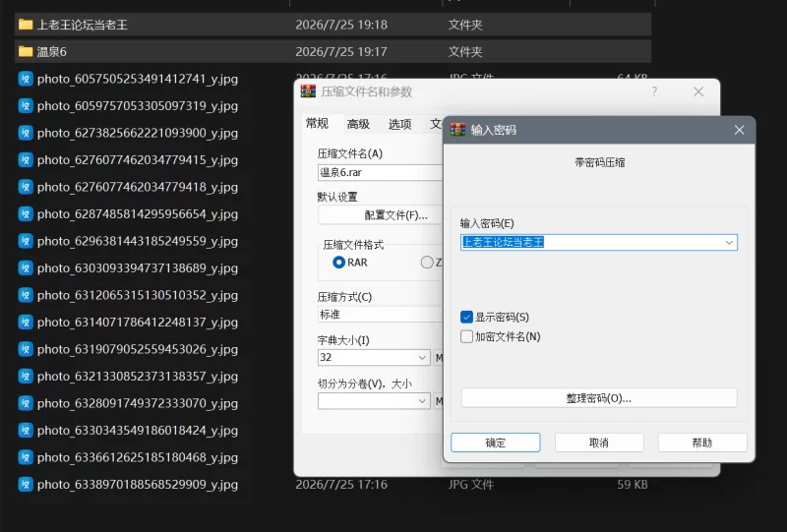Uncheck the 显示密码(S) checkbox
Screen dimensions: 787x532
(x=466, y=318)
